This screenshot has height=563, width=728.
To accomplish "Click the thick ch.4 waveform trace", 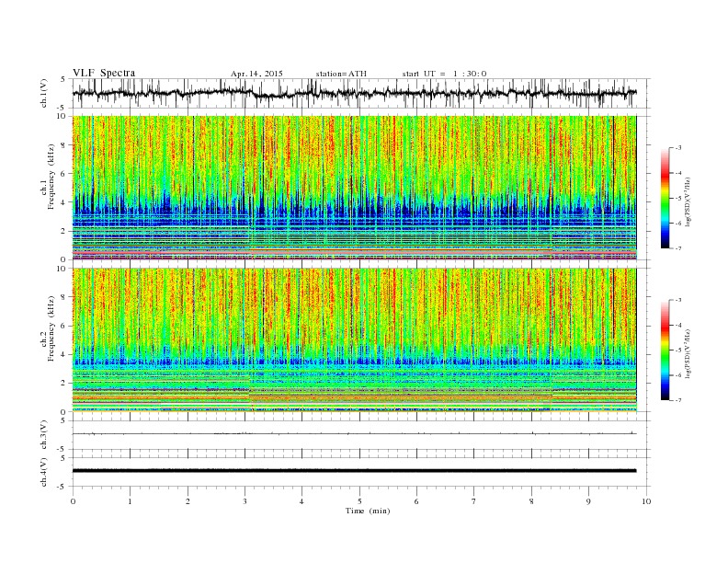I will coord(354,471).
